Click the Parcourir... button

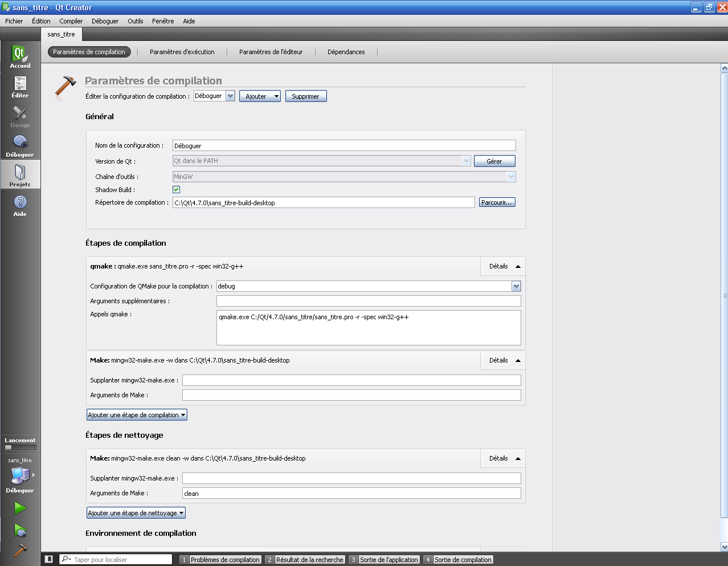497,202
